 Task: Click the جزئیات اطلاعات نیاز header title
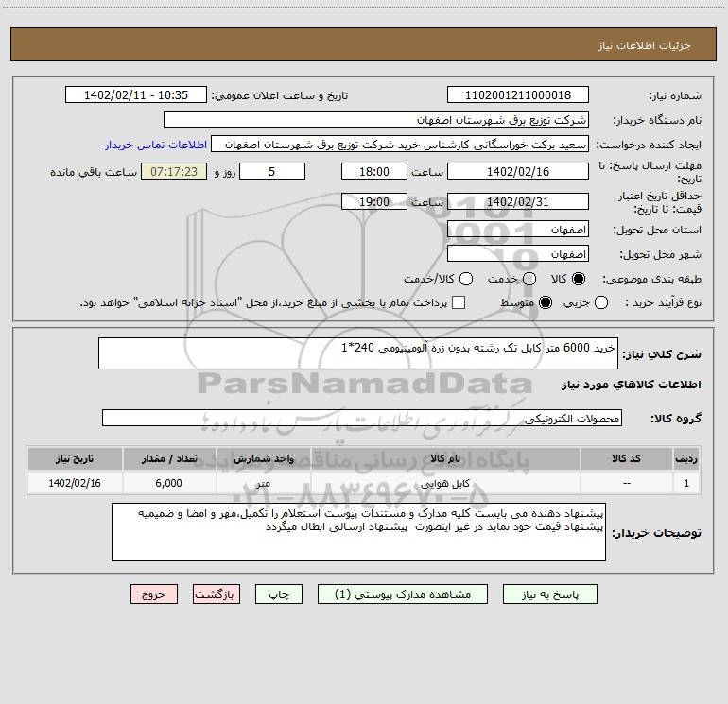coord(644,45)
